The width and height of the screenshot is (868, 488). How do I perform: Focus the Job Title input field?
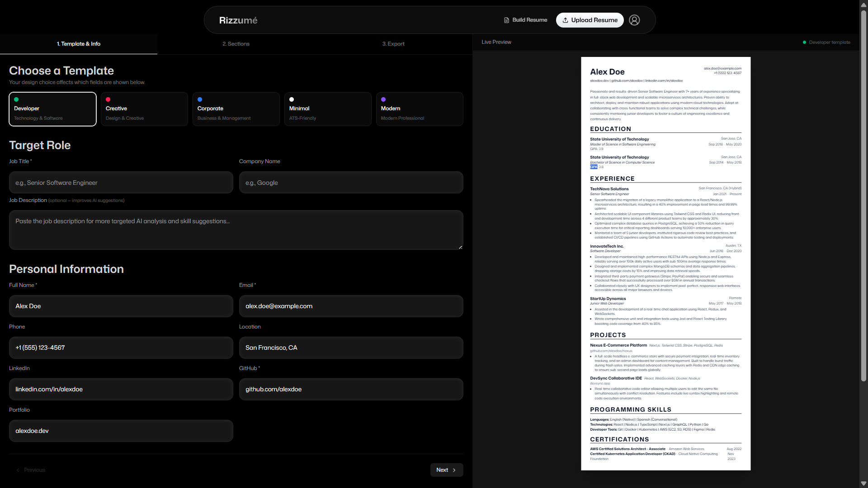pos(121,183)
